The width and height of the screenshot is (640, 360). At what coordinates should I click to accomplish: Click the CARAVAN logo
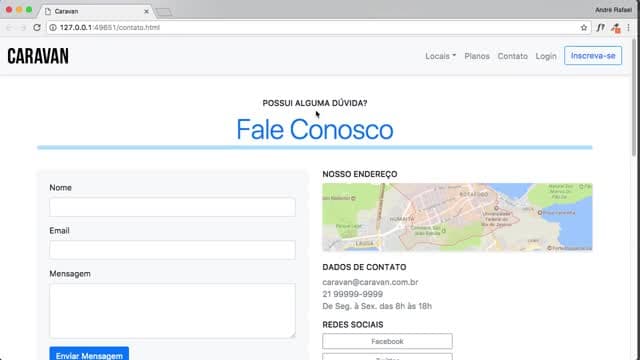coord(38,56)
